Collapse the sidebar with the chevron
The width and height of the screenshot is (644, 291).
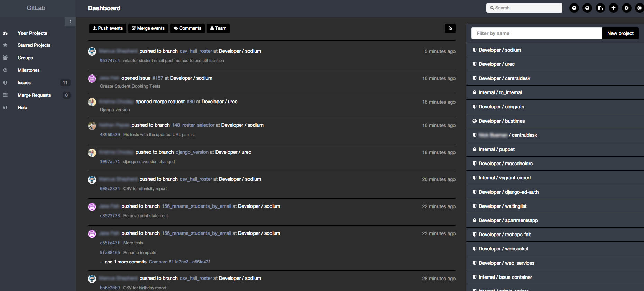[x=70, y=21]
